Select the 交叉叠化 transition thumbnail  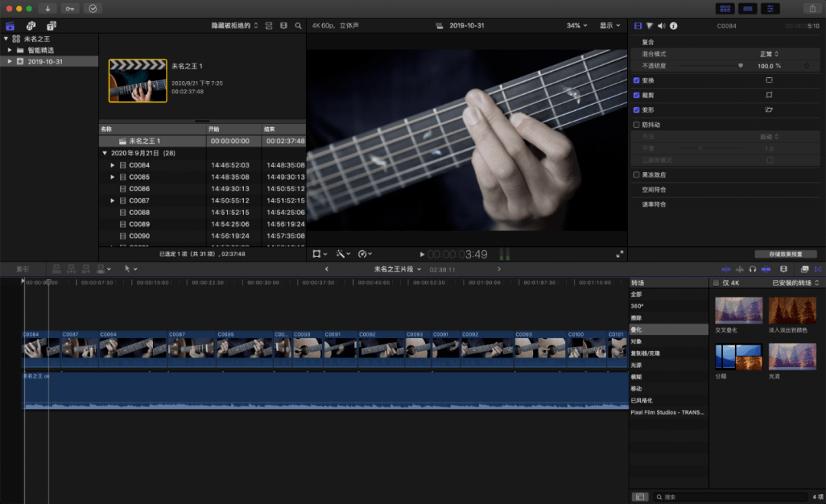(738, 311)
